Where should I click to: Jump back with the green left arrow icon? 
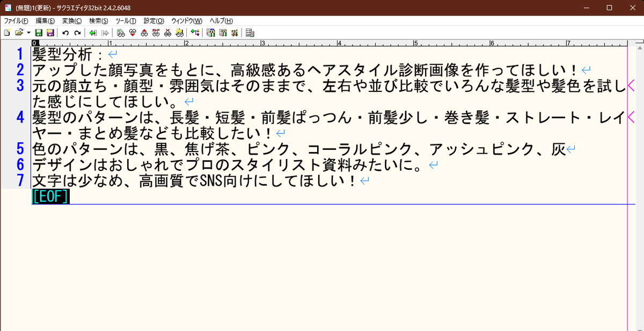(x=93, y=33)
